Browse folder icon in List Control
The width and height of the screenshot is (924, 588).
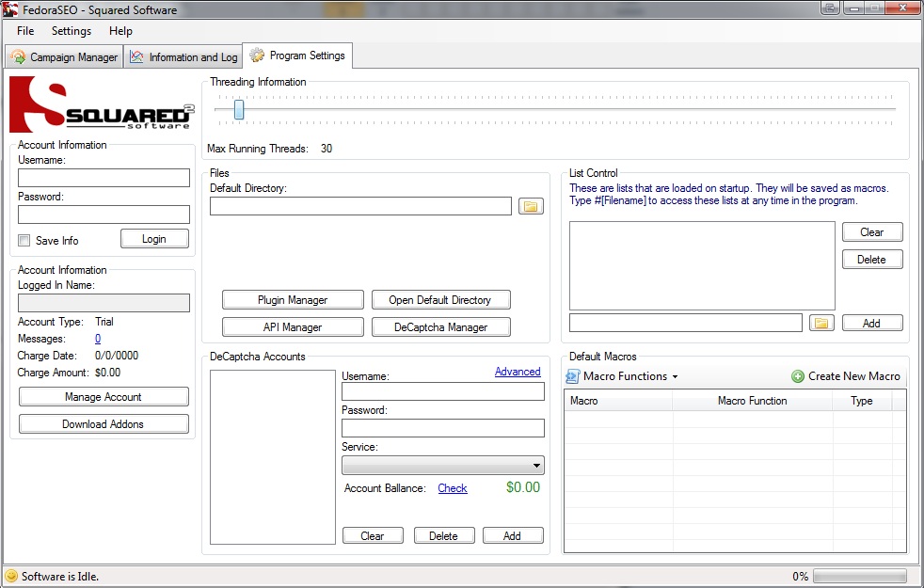[821, 323]
